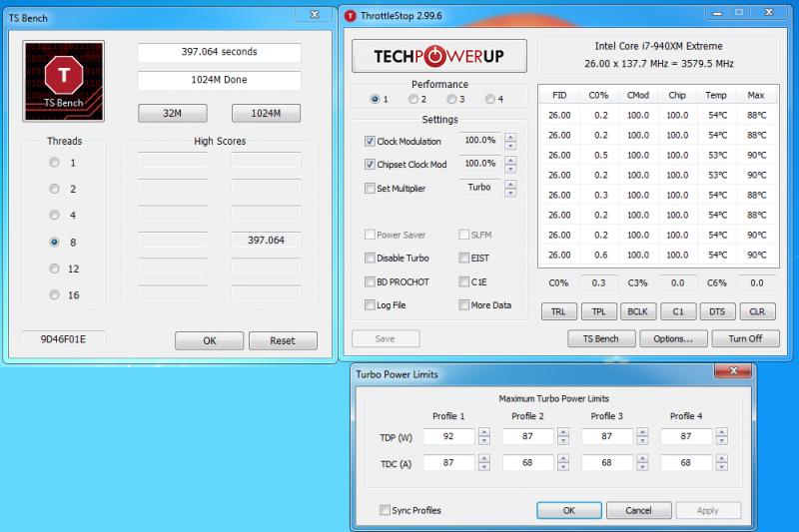This screenshot has width=799, height=532.
Task: Enable the More Data checkbox
Action: pyautogui.click(x=463, y=305)
